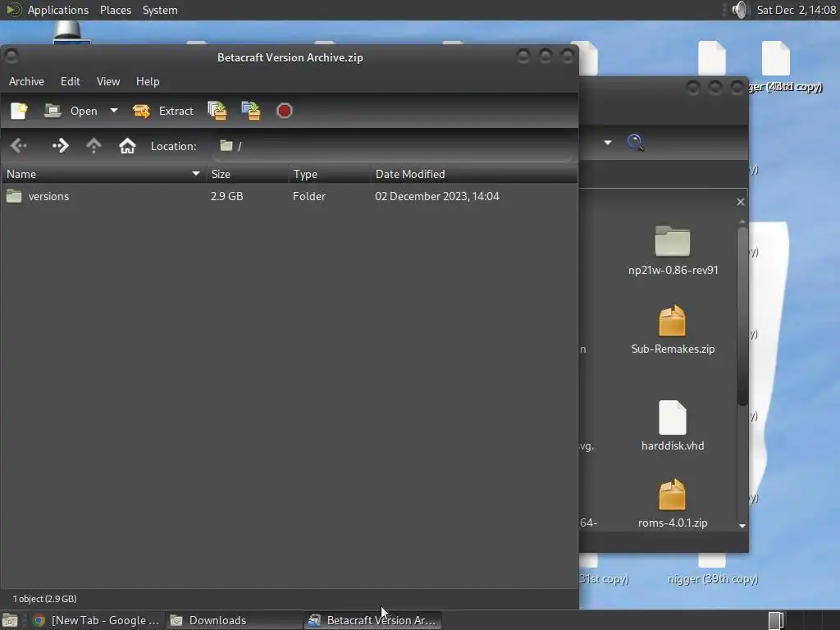Click the search magnifier icon in Downloads window
Image resolution: width=840 pixels, height=630 pixels.
coord(636,143)
